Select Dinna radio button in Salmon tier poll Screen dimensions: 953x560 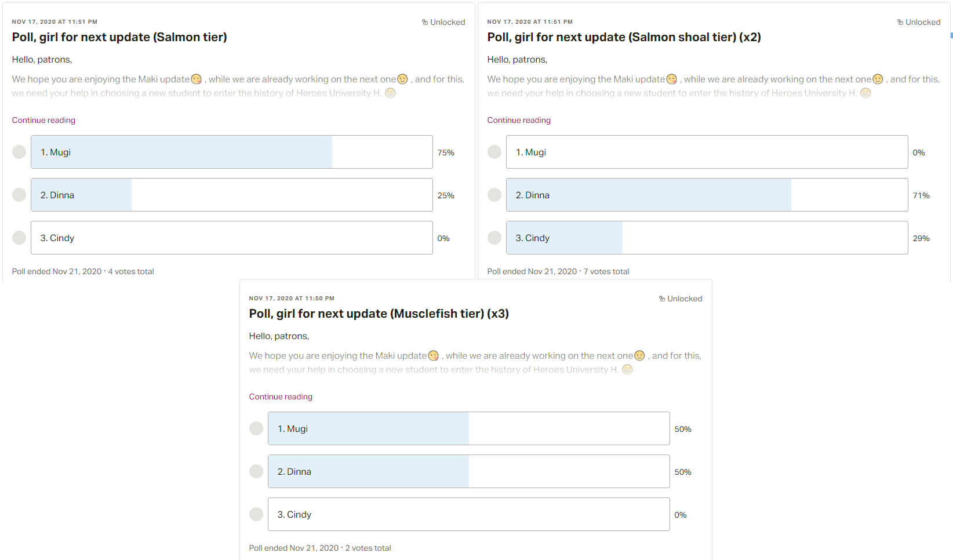point(19,195)
